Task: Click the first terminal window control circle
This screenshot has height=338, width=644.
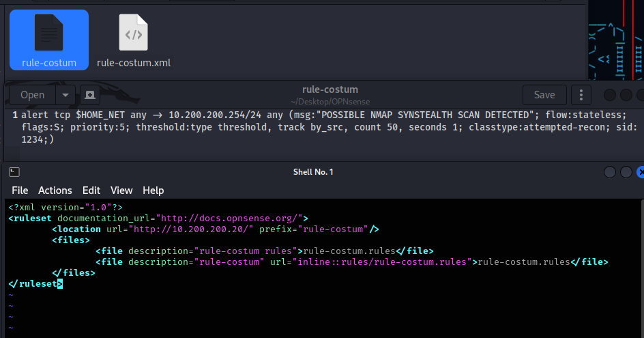Action: (x=609, y=172)
